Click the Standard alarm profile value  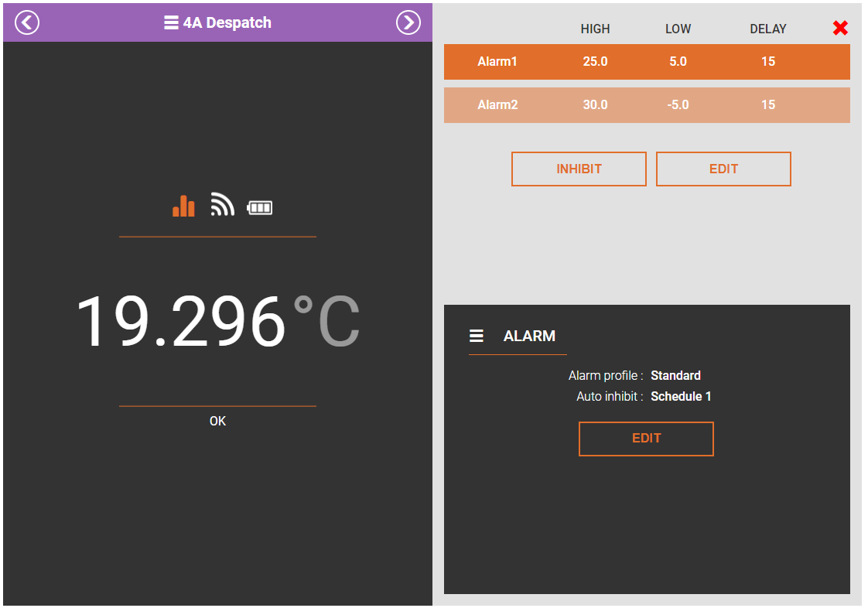[x=676, y=376]
